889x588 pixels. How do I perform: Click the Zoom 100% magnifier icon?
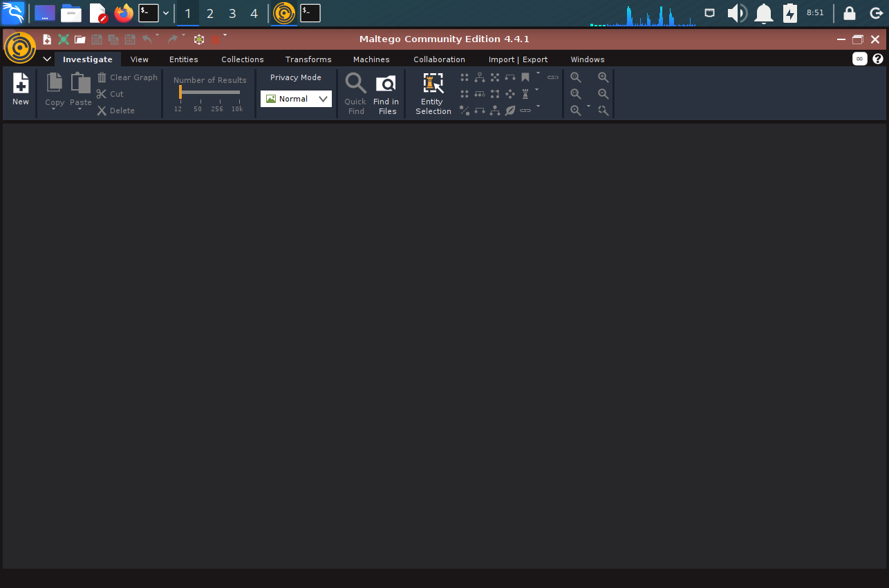tap(576, 94)
